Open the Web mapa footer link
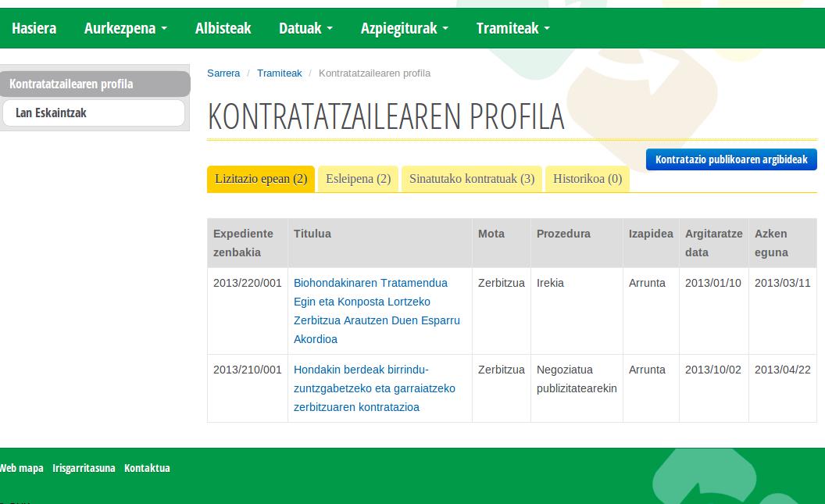Screen dimensions: 825x504 coord(21,468)
